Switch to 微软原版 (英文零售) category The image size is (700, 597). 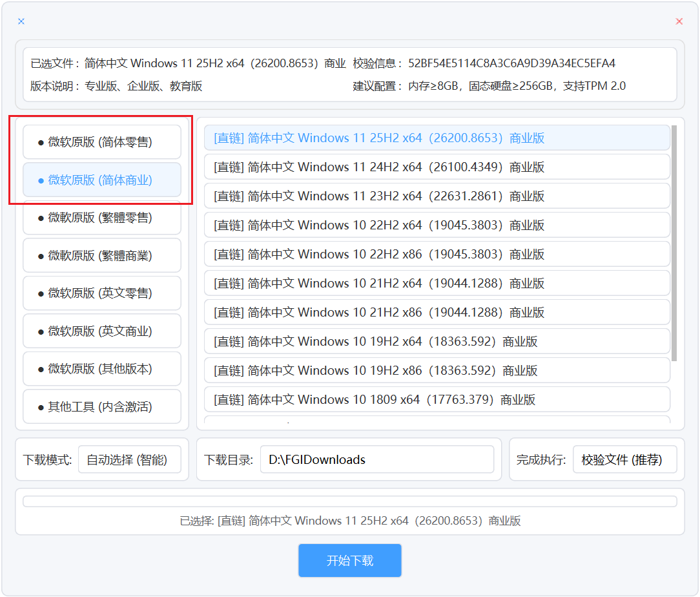(102, 293)
